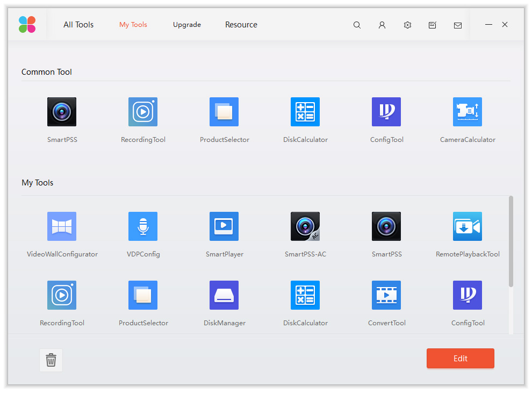The height and width of the screenshot is (393, 532).
Task: Open ProductSelector in My Tools section
Action: pos(143,295)
